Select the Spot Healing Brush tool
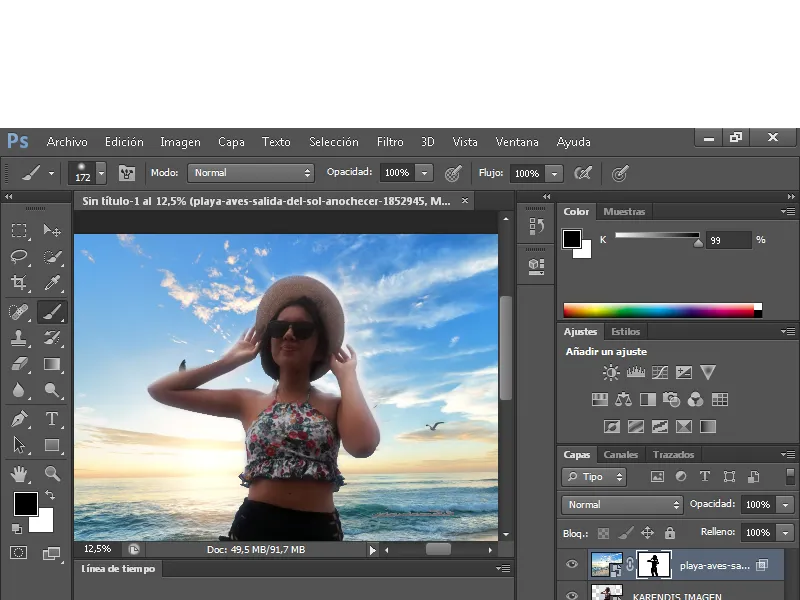Image resolution: width=800 pixels, height=600 pixels. [x=19, y=311]
